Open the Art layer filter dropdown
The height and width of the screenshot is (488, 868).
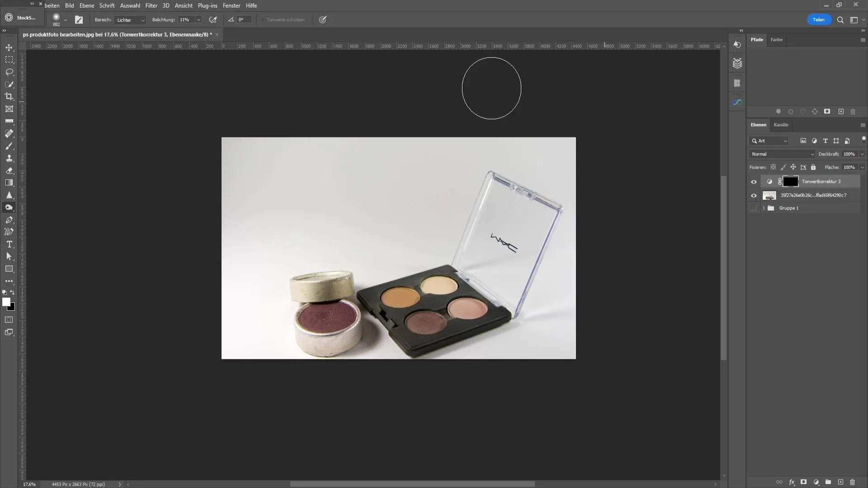click(x=769, y=141)
